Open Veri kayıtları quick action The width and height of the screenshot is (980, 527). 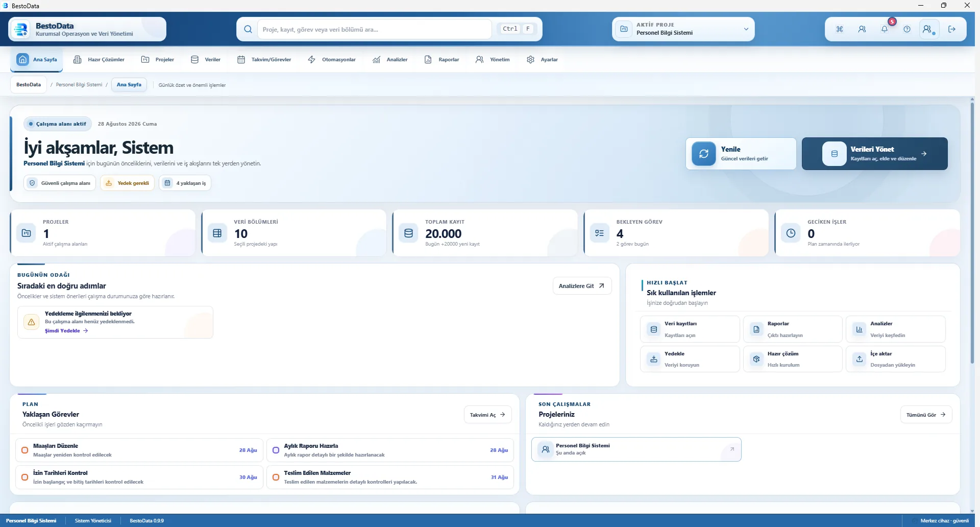[690, 329]
